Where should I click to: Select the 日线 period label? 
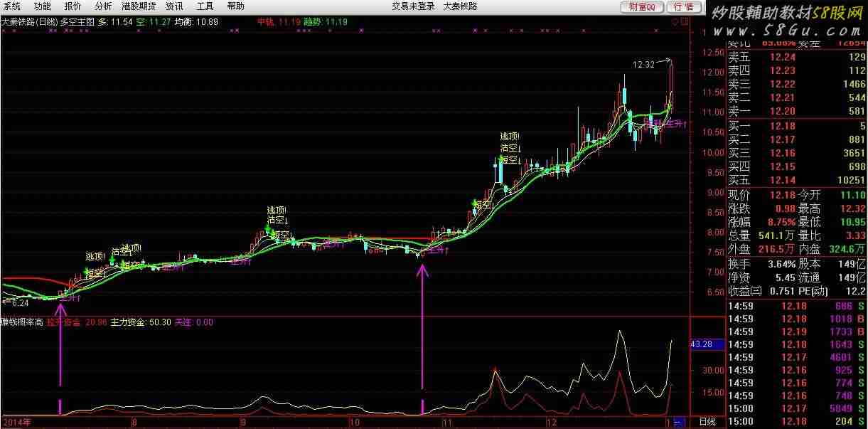click(707, 422)
